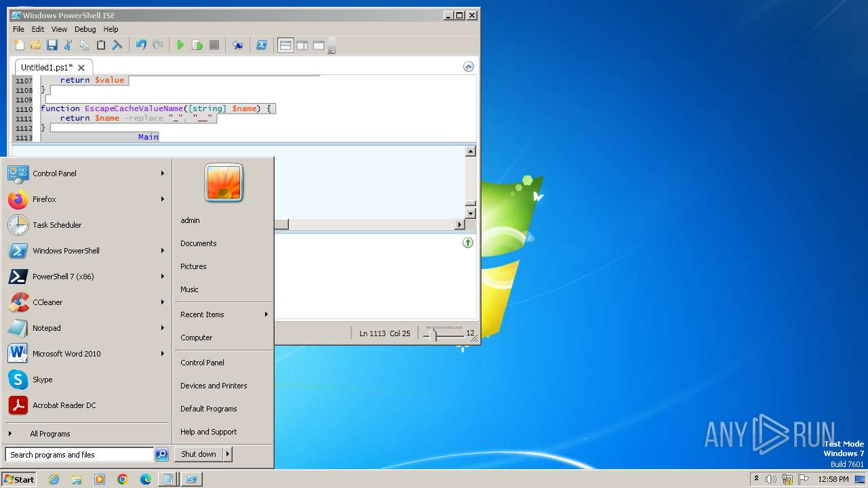Screen dimensions: 868x488
Task: Expand the Notepad jump list arrow
Action: [x=163, y=328]
